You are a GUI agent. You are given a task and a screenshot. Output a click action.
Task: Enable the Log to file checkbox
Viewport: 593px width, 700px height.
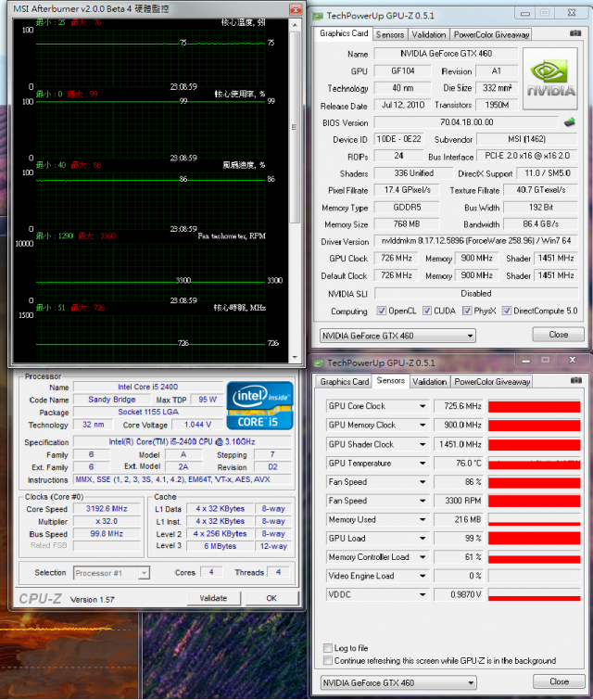click(328, 648)
